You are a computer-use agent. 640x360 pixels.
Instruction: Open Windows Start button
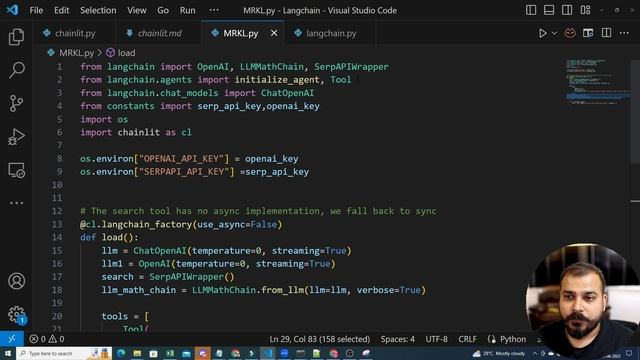tap(8, 353)
